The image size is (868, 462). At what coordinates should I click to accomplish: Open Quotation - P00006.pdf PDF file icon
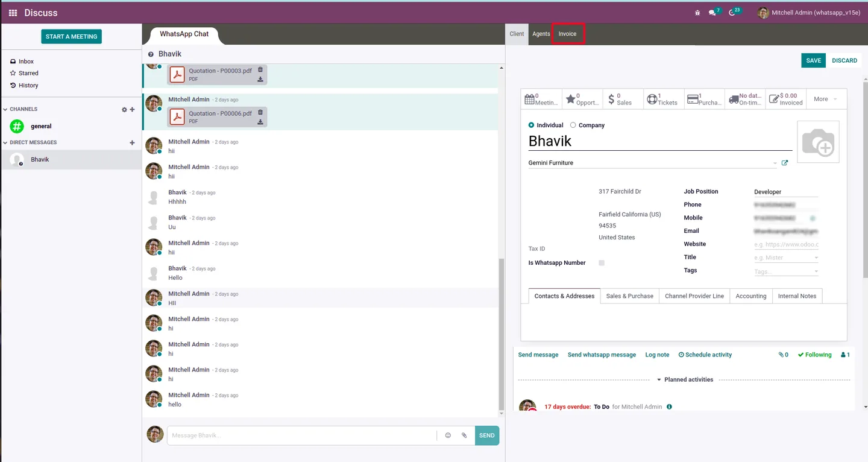[177, 117]
